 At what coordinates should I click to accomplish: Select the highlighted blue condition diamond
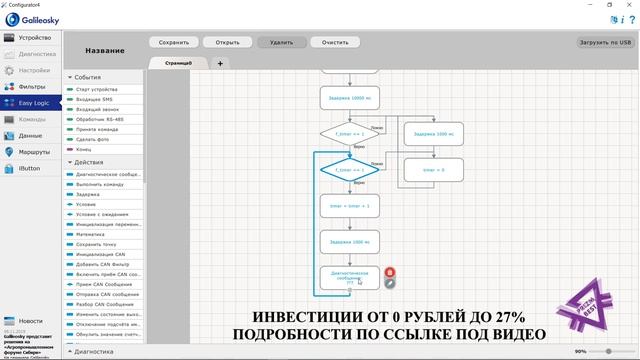tap(350, 170)
